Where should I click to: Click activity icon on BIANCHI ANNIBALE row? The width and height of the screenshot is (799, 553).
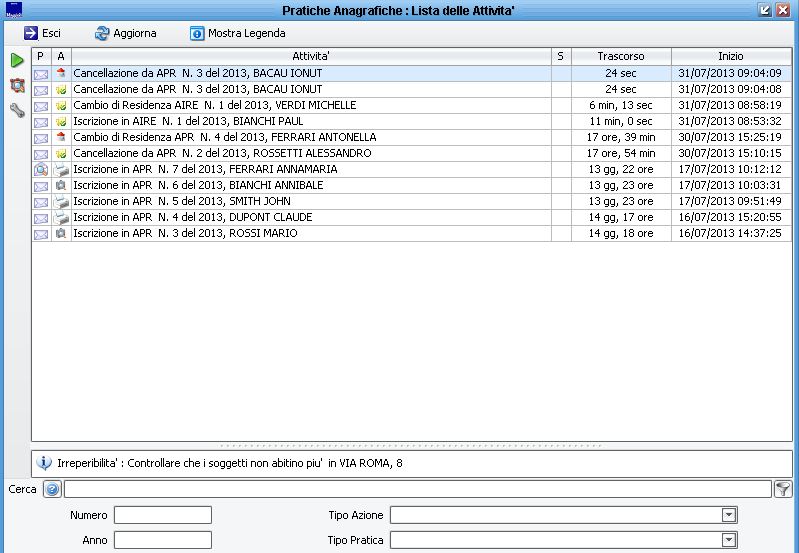click(x=61, y=186)
